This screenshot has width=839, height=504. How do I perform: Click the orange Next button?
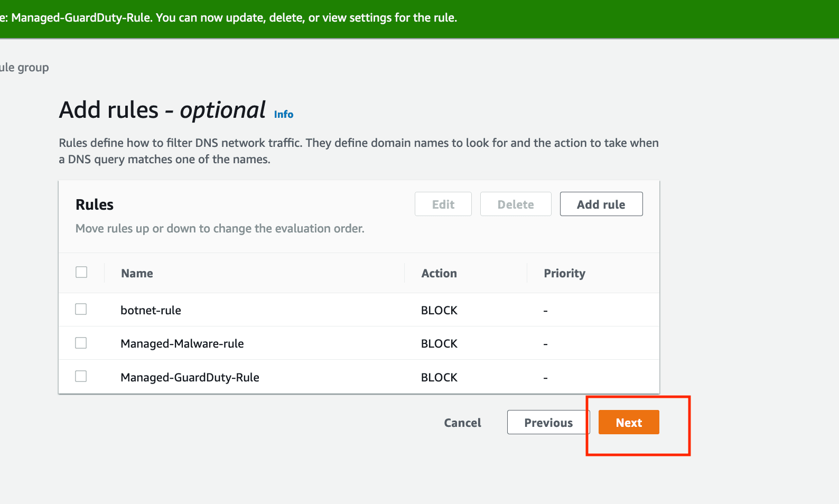coord(629,422)
